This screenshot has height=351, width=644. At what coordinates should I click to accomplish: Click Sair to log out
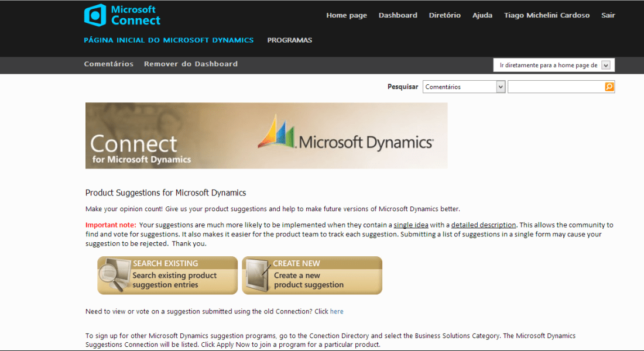608,15
